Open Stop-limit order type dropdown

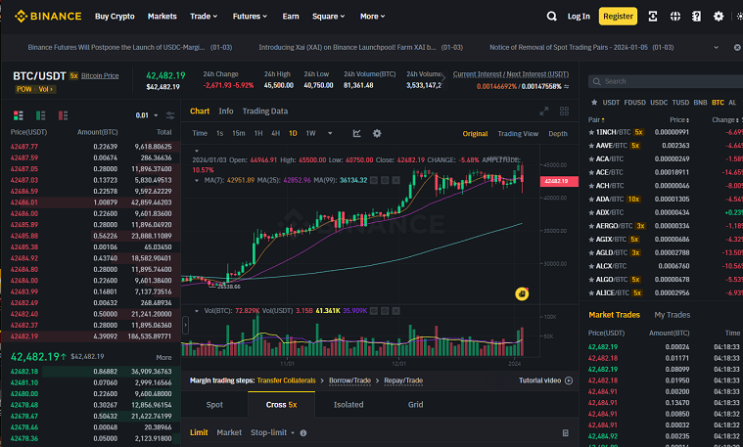[x=272, y=432]
